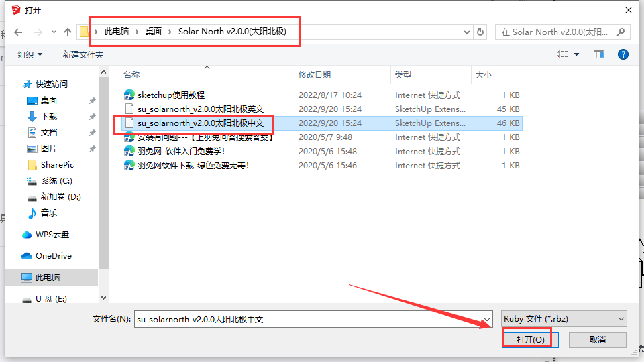This screenshot has width=644, height=362.
Task: Create a folder with 新建文件夹
Action: coord(83,54)
